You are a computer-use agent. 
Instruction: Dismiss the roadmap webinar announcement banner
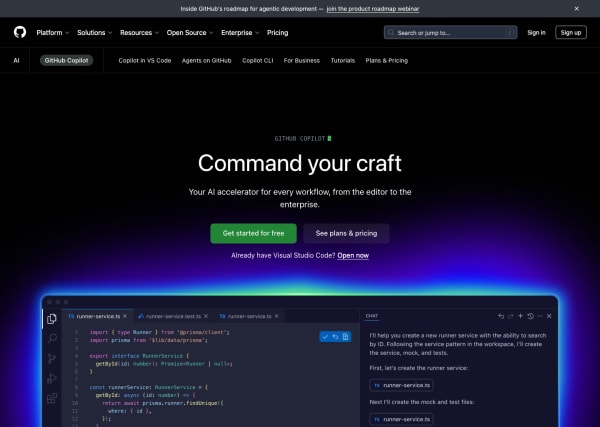pyautogui.click(x=576, y=8)
